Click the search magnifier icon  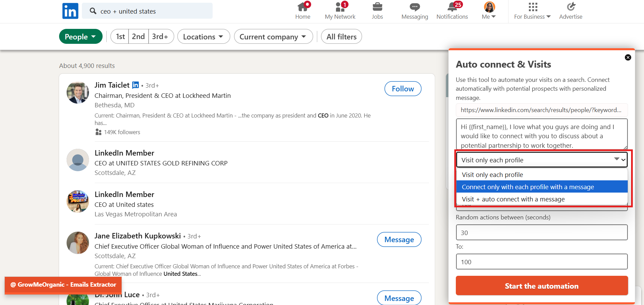coord(93,11)
